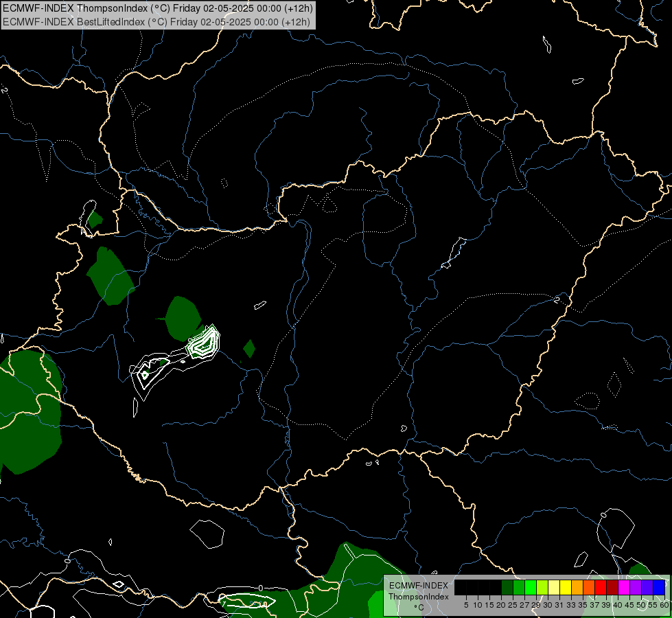Select the orange-red 35–37 legend swatch
This screenshot has width=672, height=618.
click(x=589, y=588)
